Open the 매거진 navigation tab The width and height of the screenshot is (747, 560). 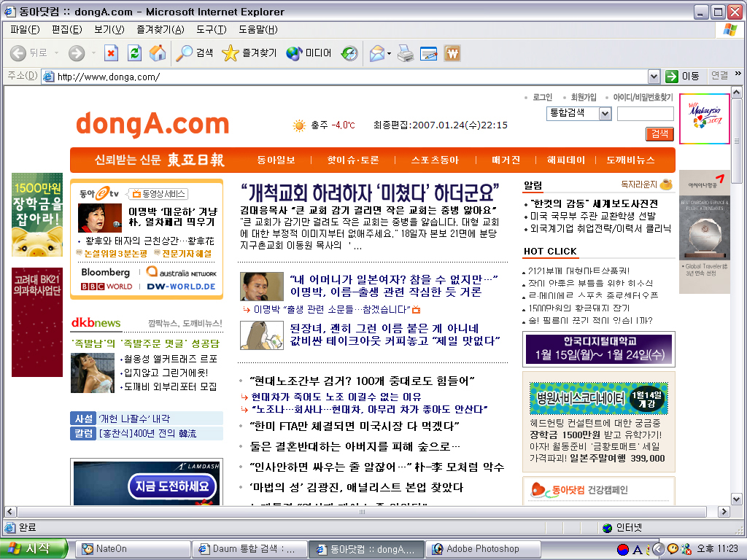pos(506,160)
